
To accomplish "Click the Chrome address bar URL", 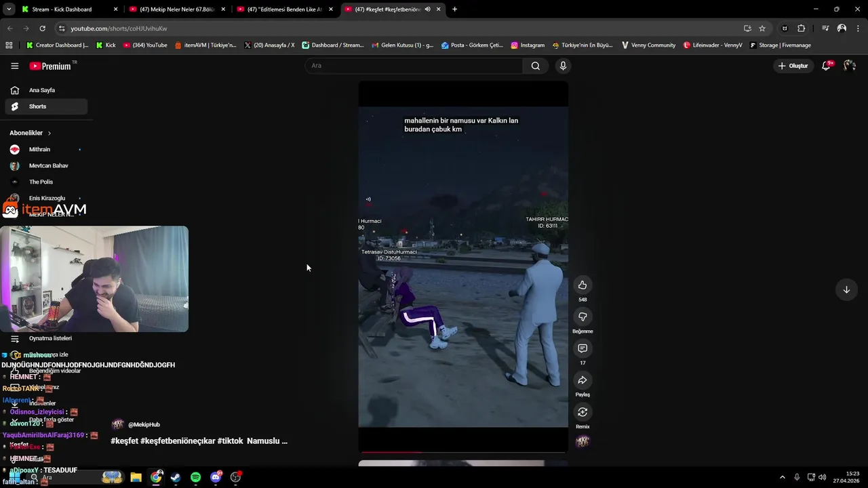I will pos(119,28).
